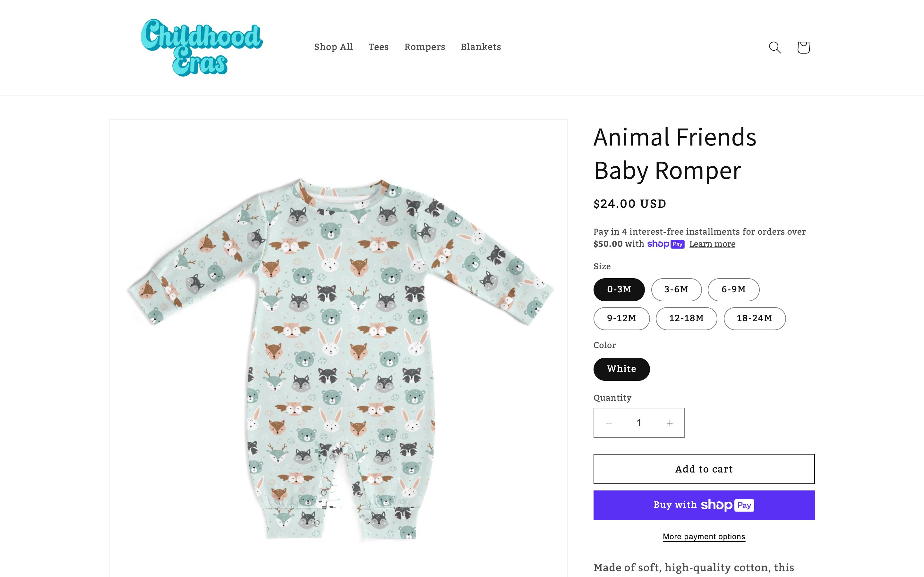The image size is (924, 577).
Task: Go to the Tees menu item
Action: [378, 47]
